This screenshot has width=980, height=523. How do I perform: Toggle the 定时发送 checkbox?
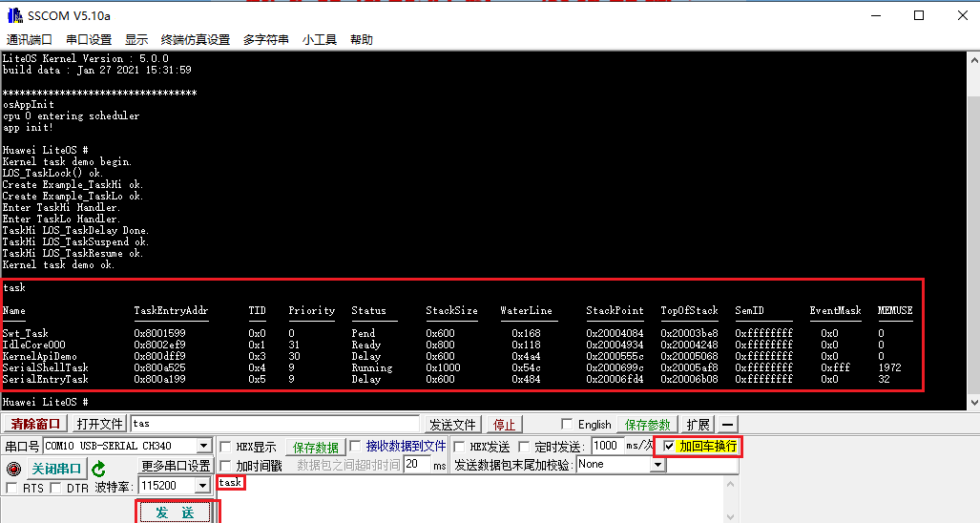(524, 446)
